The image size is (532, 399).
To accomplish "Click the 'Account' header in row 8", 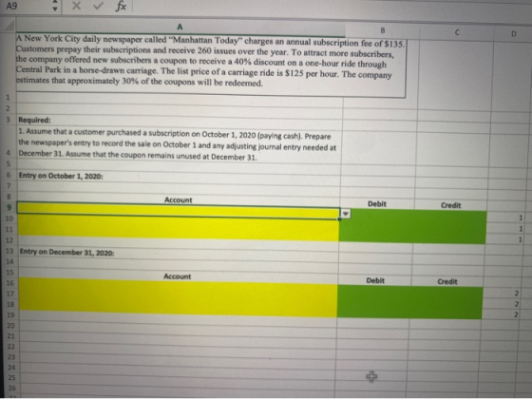I will pyautogui.click(x=179, y=199).
